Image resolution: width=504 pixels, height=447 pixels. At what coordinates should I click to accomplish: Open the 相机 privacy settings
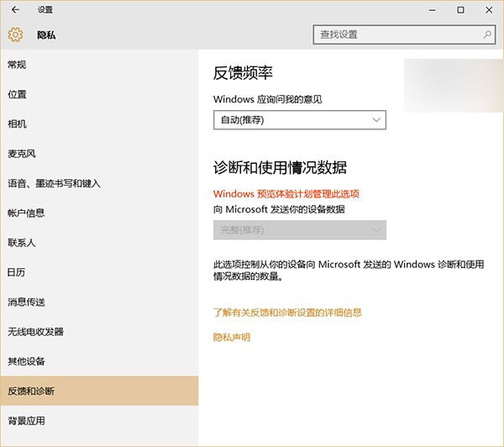point(17,124)
